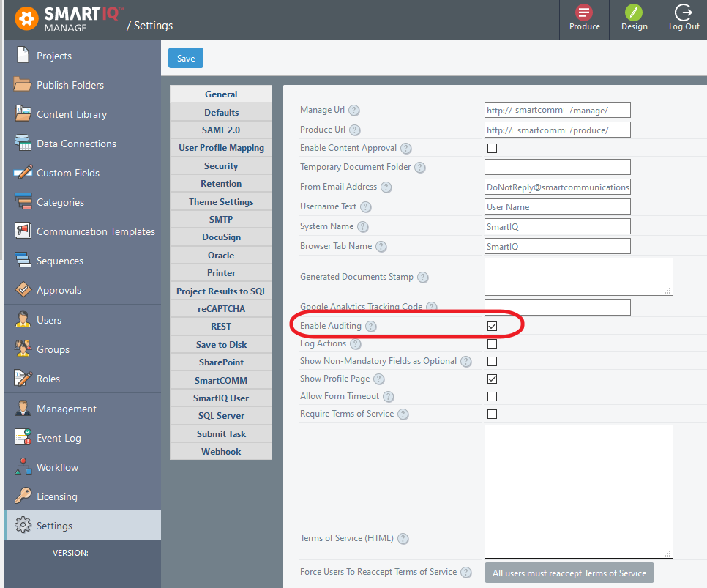Show help for Enable Auditing

[370, 327]
